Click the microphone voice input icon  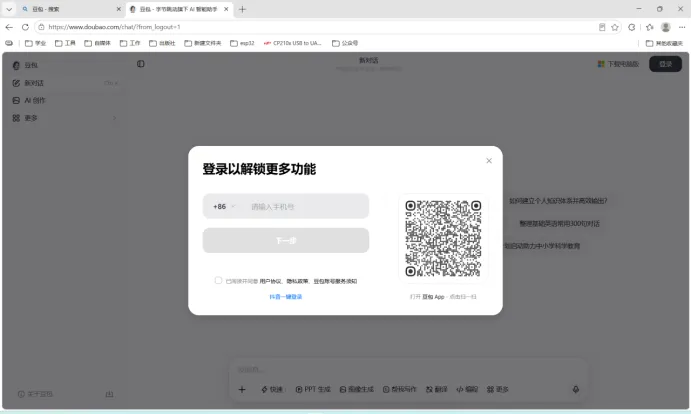[x=576, y=389]
